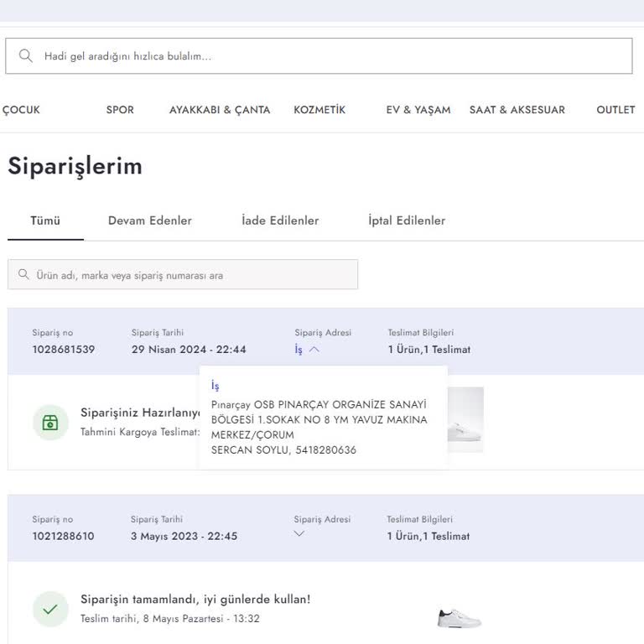Expand address chevron on order 1021288610
Image resolution: width=644 pixels, height=644 pixels.
299,533
